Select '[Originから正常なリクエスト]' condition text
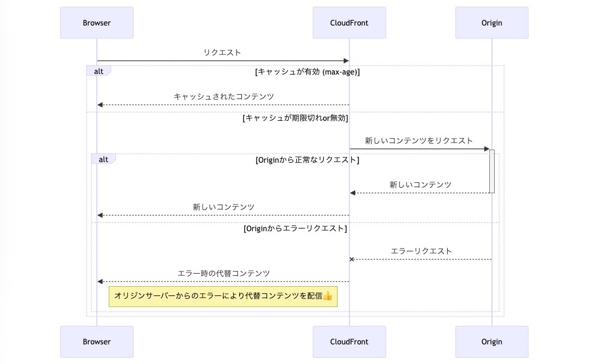The width and height of the screenshot is (590, 364). point(307,160)
